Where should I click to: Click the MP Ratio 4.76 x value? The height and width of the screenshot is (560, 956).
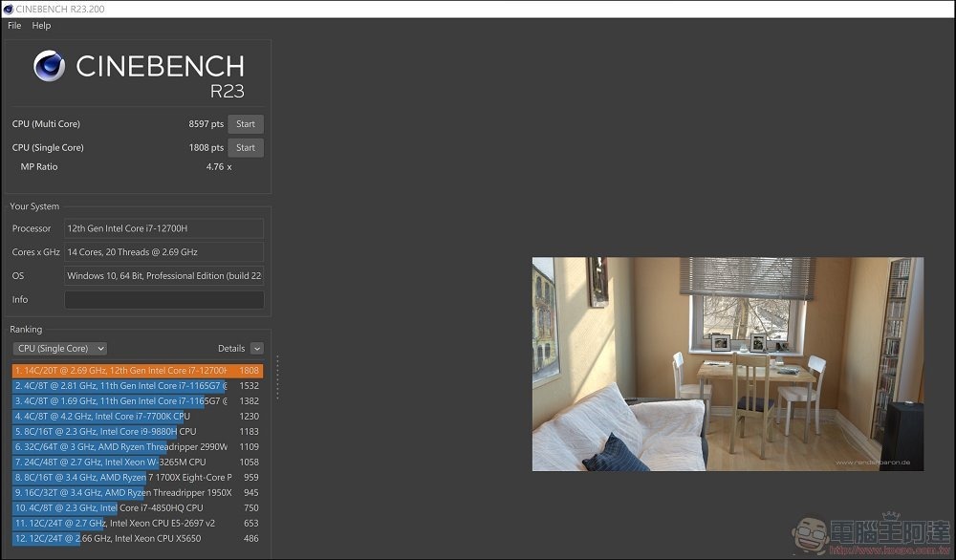pyautogui.click(x=219, y=167)
